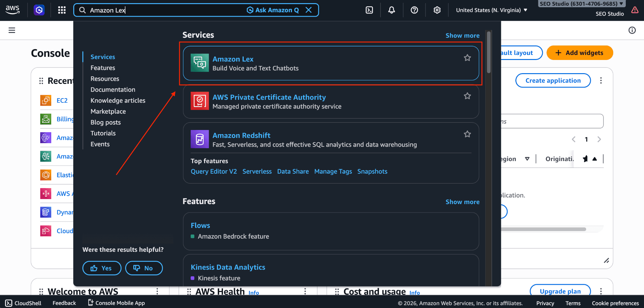Viewport: 644px width, 308px height.
Task: Expand the SEO Studio account dropdown
Action: (x=581, y=4)
